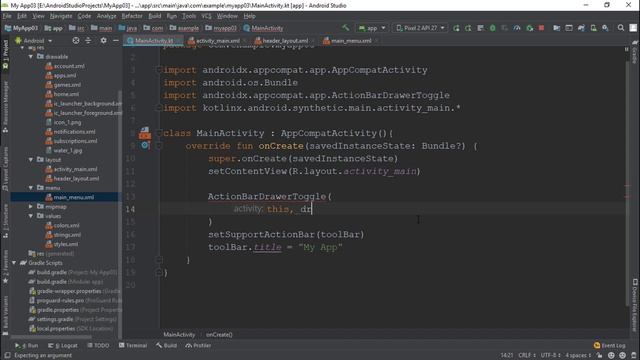
Task: Click the red Stop button in toolbar
Action: pos(542,28)
